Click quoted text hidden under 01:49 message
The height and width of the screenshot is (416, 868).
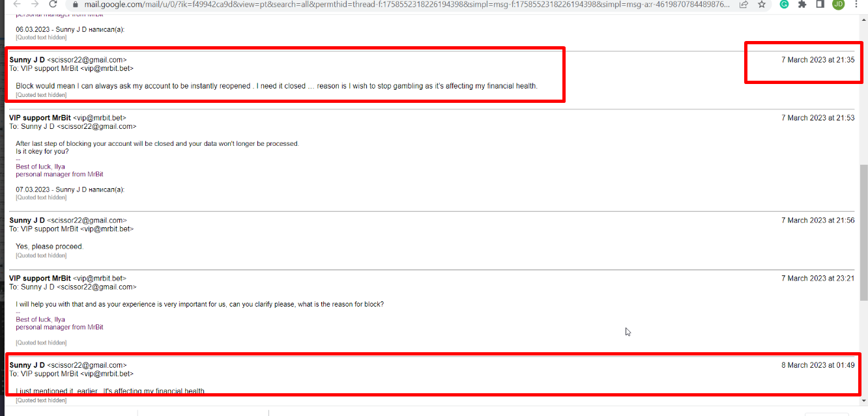coord(41,400)
